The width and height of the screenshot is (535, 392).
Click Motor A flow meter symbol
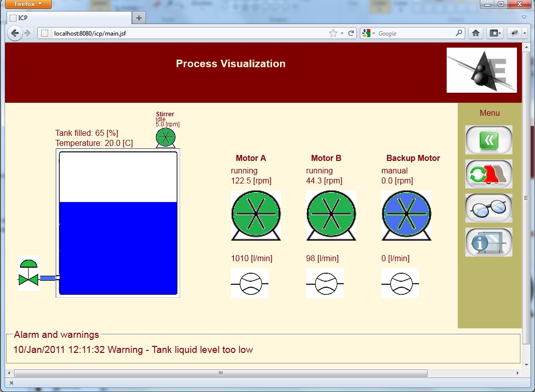click(x=249, y=283)
